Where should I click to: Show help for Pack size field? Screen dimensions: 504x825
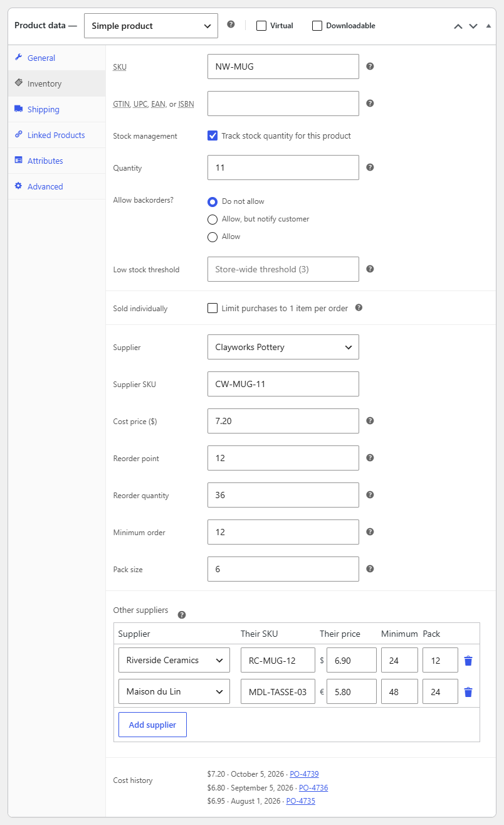pos(370,569)
